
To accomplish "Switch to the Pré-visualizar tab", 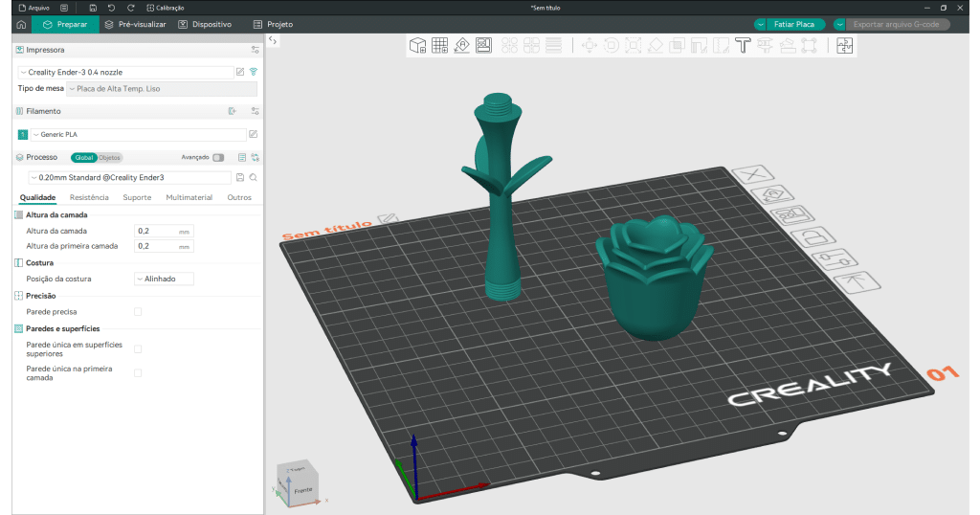I will coord(135,24).
